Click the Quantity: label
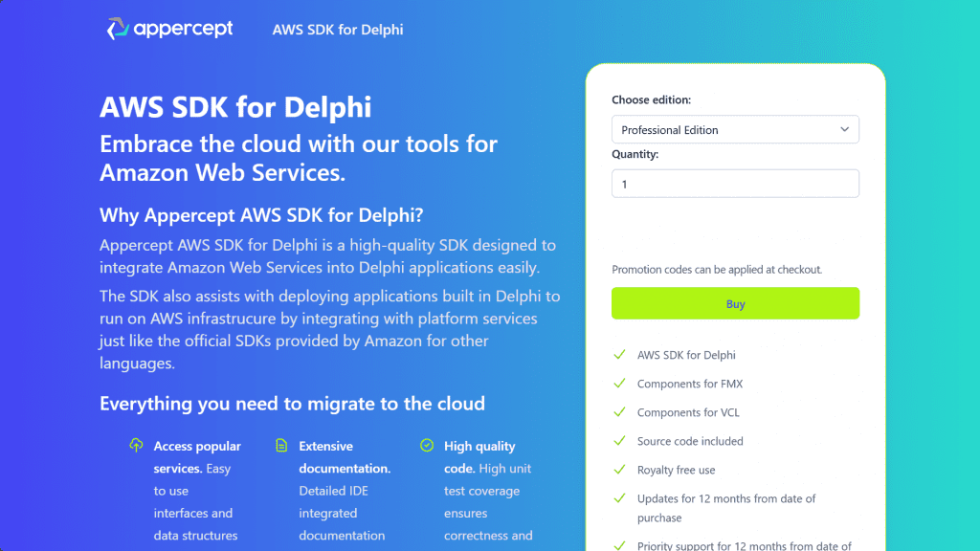This screenshot has height=551, width=980. point(635,154)
